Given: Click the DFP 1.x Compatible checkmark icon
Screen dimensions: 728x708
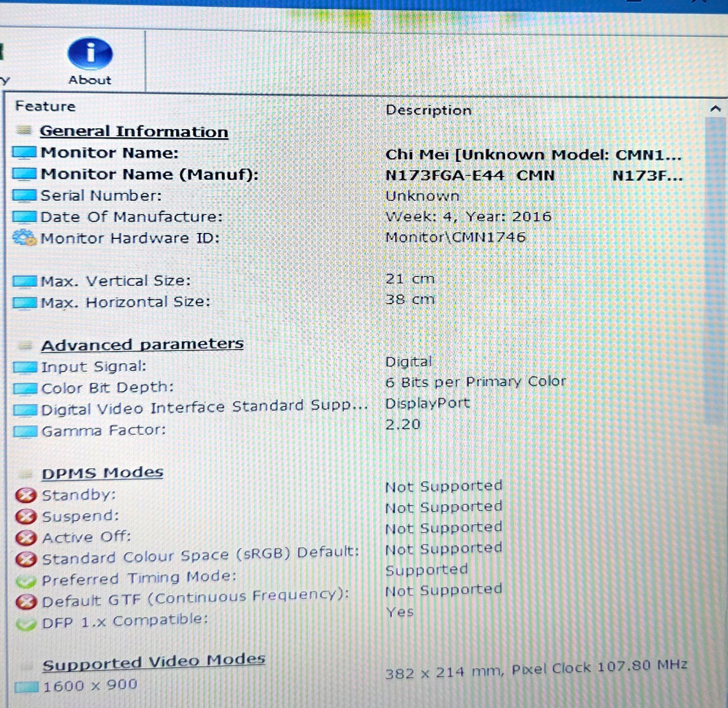Looking at the screenshot, I should (x=26, y=624).
